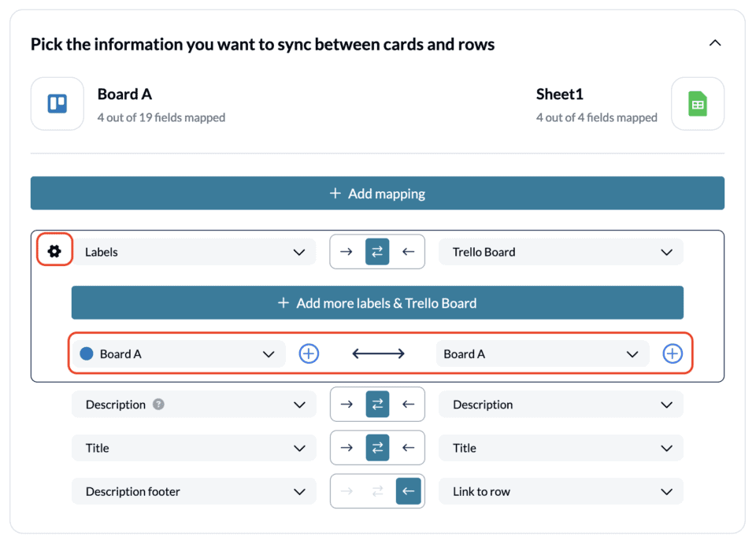The width and height of the screenshot is (756, 540).
Task: Set Labels row to two-way sync
Action: pos(377,252)
